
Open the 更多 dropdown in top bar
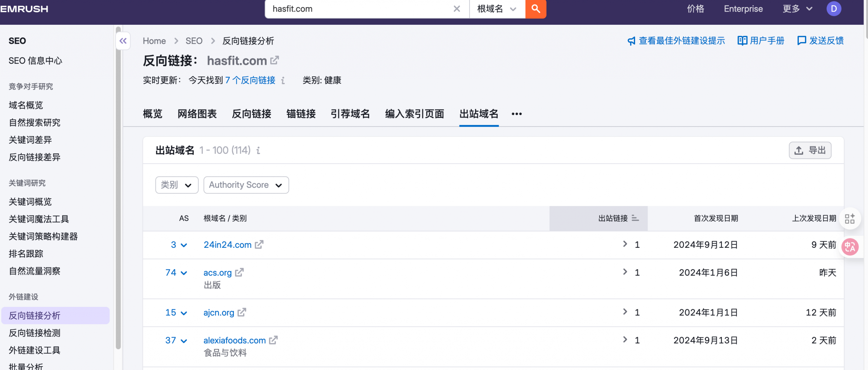pyautogui.click(x=797, y=9)
